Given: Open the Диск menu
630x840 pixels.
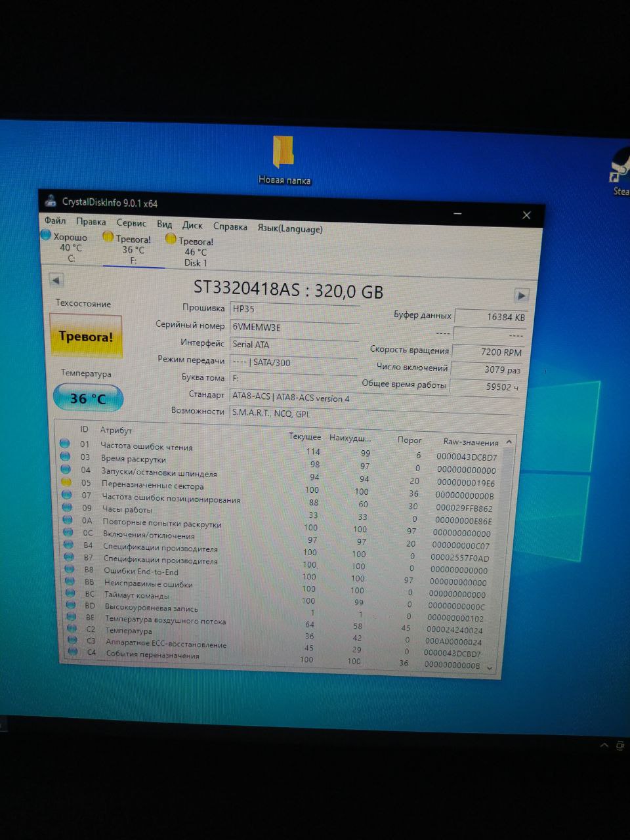Looking at the screenshot, I should coord(192,225).
